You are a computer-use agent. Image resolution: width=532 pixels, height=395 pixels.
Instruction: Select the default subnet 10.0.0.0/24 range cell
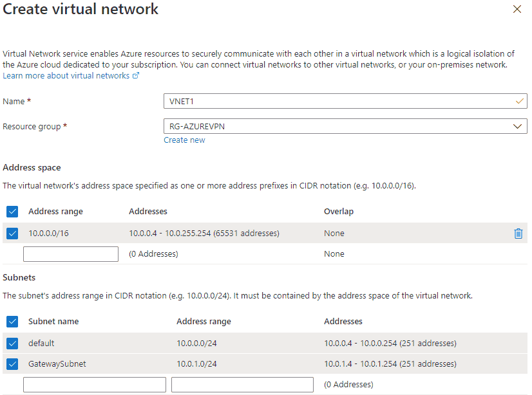[x=197, y=344]
